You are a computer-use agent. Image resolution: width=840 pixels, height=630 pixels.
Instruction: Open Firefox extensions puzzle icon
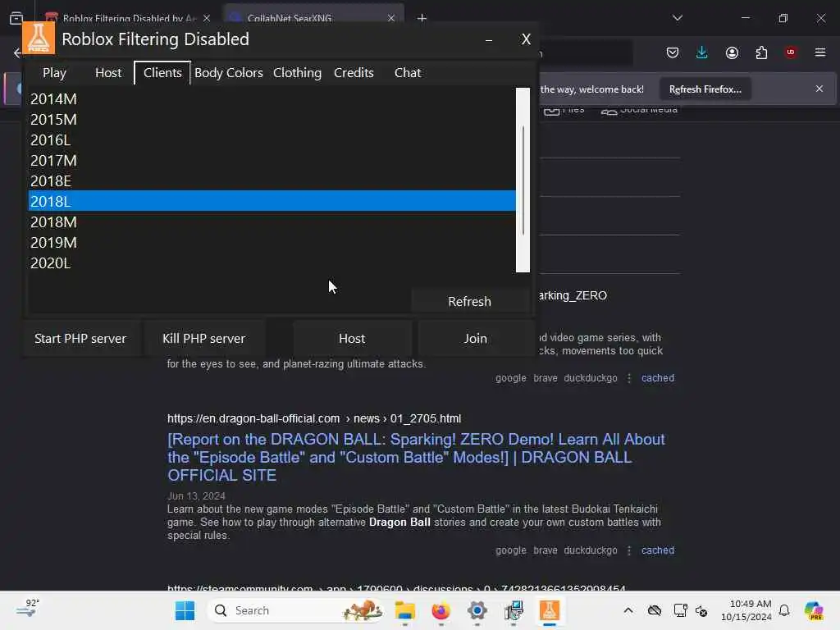(x=761, y=52)
